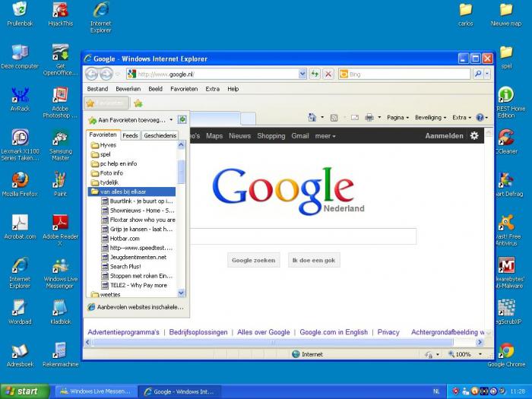Click the Stop loading X icon
The height and width of the screenshot is (399, 532).
[328, 74]
